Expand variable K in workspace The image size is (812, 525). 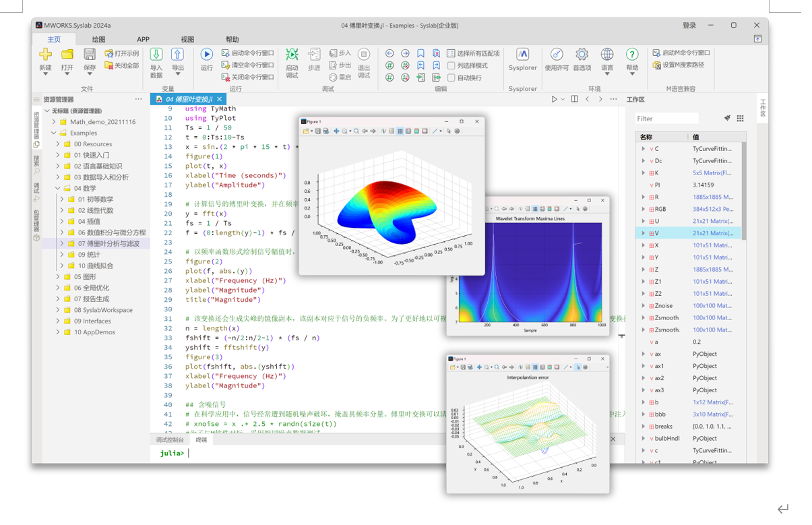644,173
